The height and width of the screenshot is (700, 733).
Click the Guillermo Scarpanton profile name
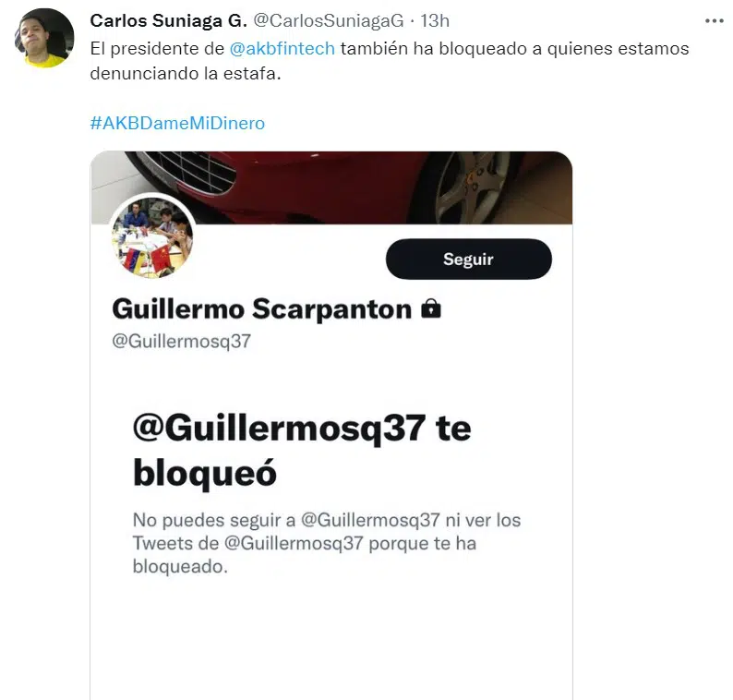(x=262, y=309)
